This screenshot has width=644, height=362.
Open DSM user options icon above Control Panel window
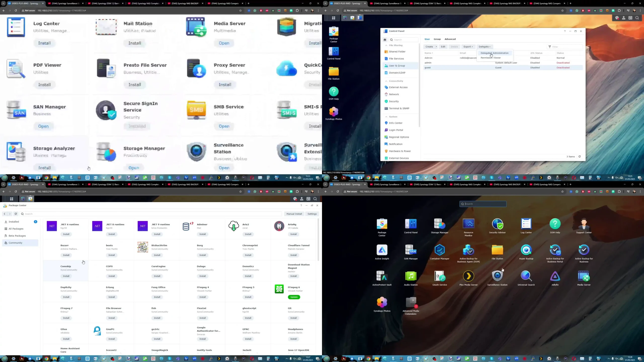(x=624, y=18)
